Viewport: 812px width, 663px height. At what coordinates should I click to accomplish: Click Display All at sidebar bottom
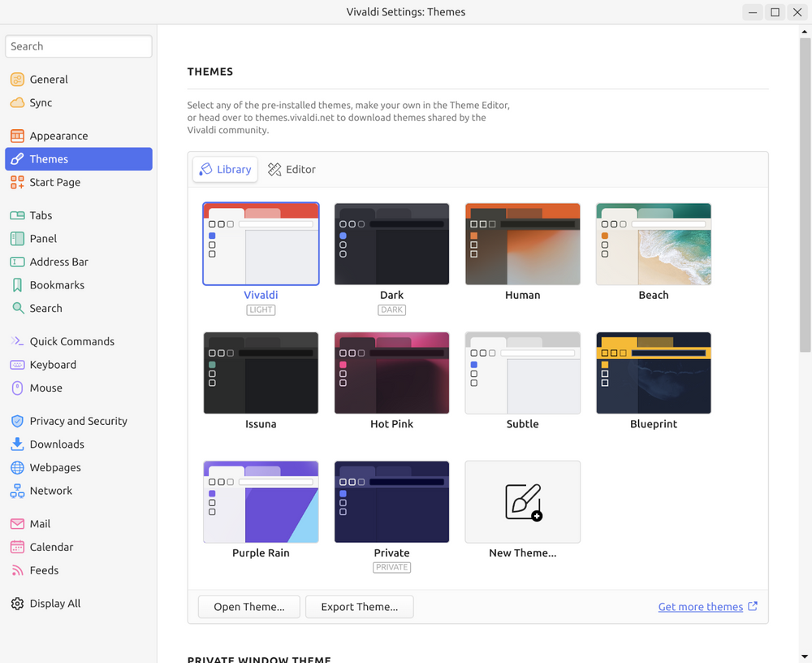click(x=53, y=603)
